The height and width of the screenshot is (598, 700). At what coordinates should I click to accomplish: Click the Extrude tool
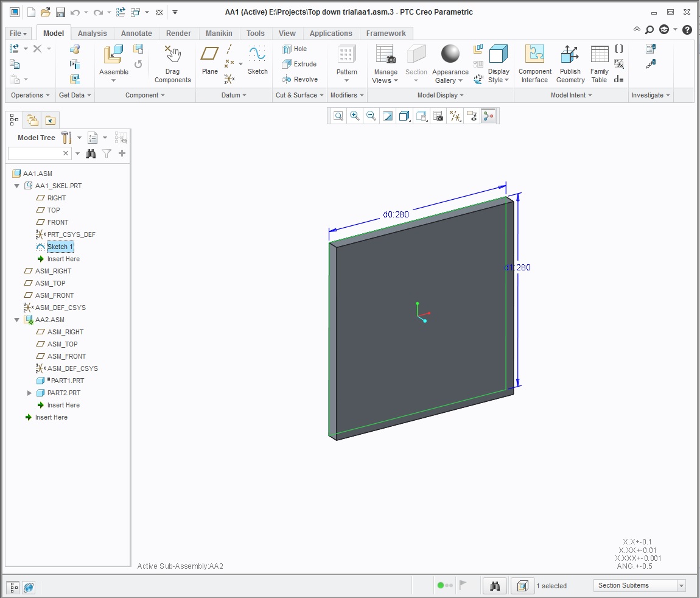(299, 64)
